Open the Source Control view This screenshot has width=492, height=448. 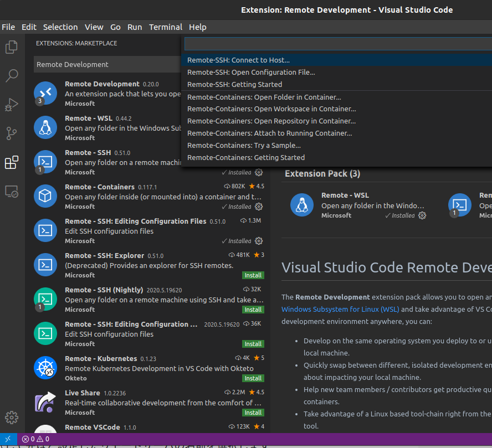point(12,133)
